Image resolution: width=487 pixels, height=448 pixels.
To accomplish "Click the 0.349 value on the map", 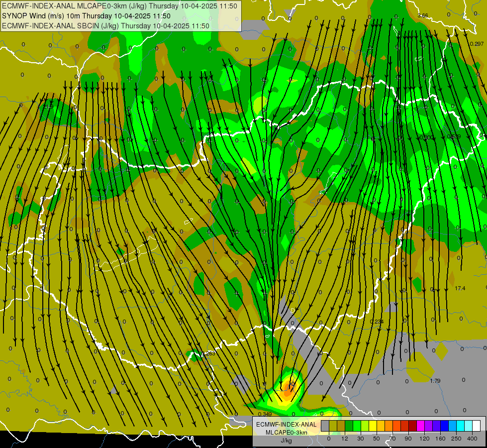I will [x=265, y=414].
